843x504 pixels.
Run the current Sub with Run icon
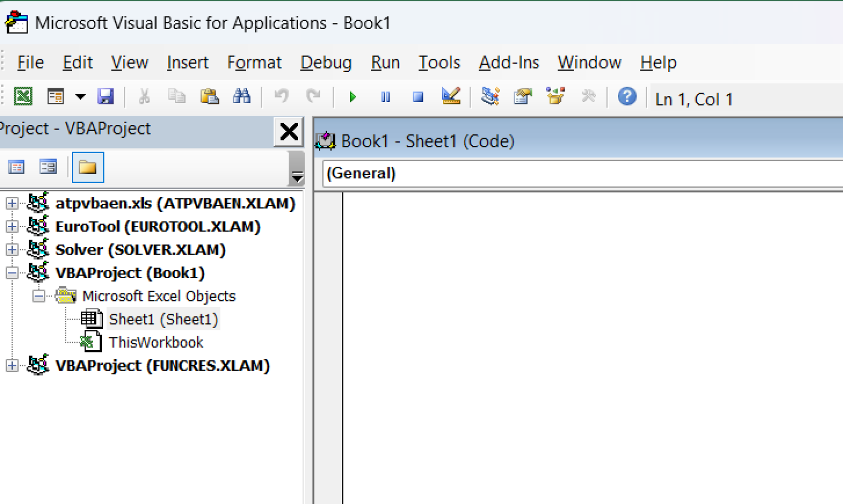(x=352, y=96)
